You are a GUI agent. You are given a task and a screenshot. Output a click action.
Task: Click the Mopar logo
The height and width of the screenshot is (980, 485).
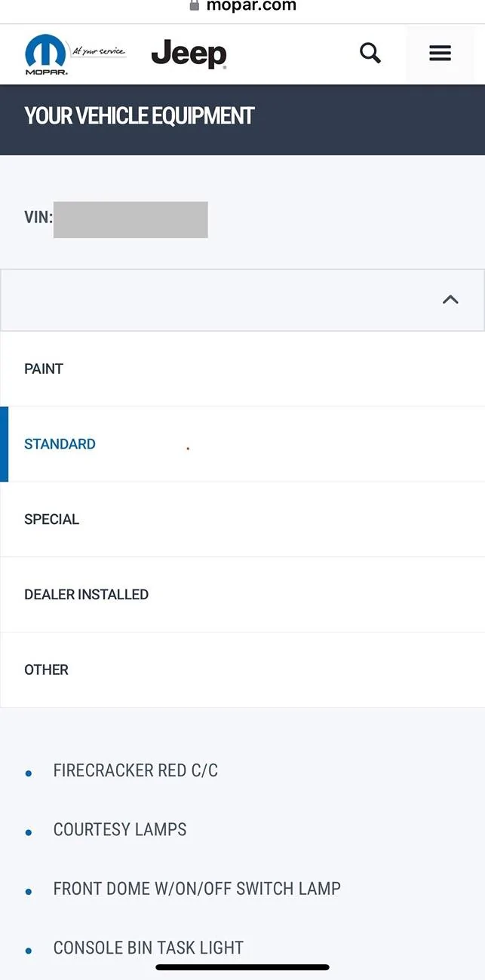47,54
